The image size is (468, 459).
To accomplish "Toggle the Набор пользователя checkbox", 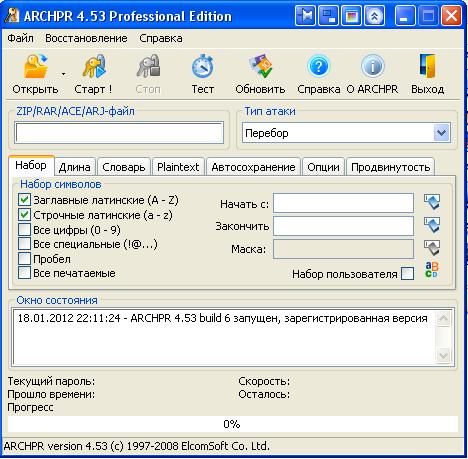I will pyautogui.click(x=408, y=274).
